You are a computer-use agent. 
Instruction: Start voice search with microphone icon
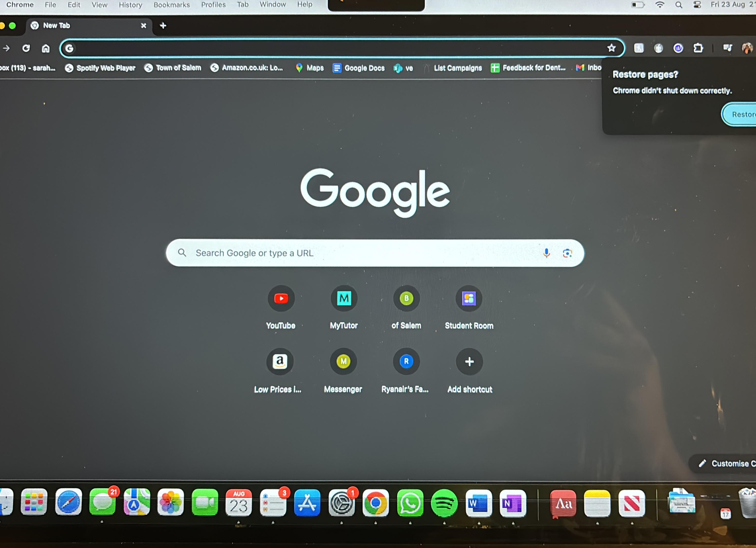click(x=546, y=253)
